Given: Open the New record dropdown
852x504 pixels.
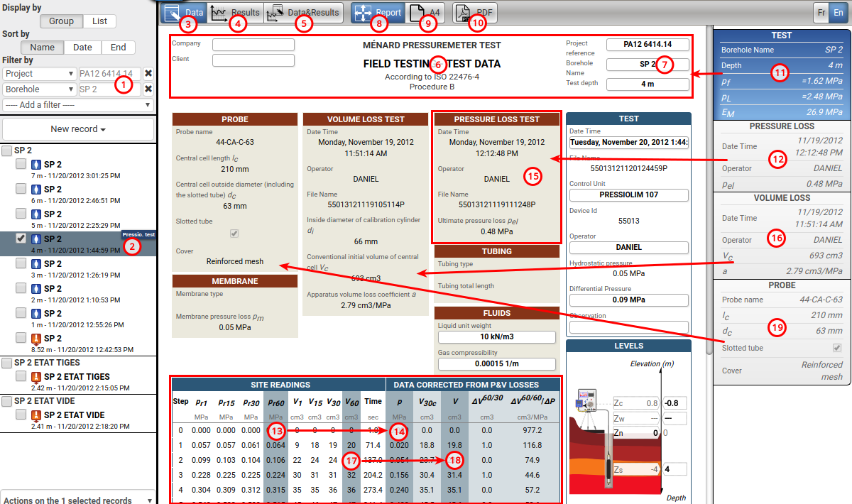Looking at the screenshot, I should 77,129.
